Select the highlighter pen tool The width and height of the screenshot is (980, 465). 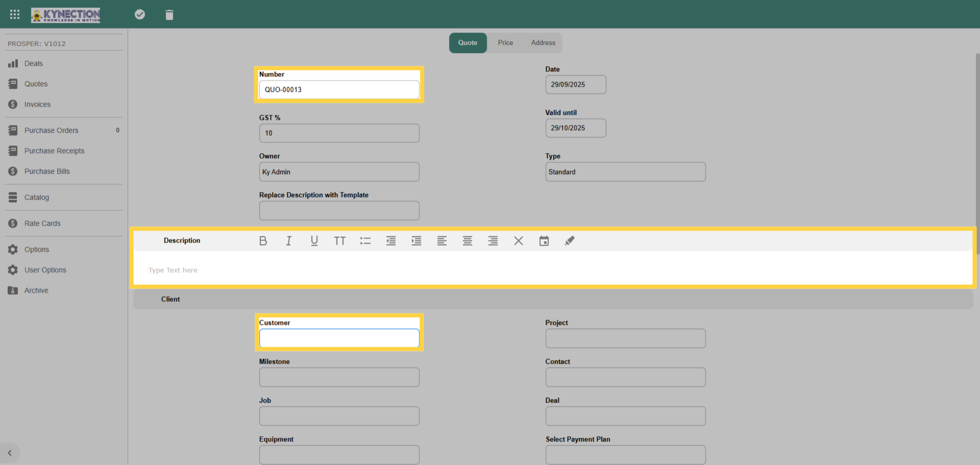point(570,241)
